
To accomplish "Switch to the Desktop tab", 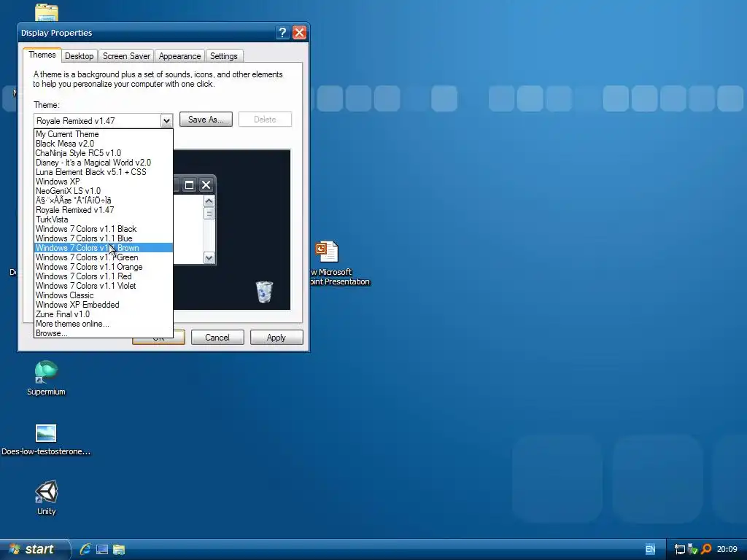I will [x=79, y=55].
